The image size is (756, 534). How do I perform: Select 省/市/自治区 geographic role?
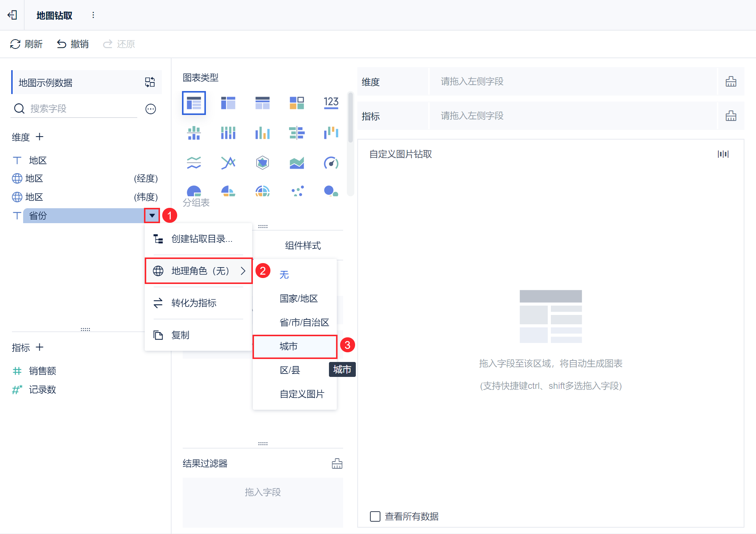click(304, 322)
